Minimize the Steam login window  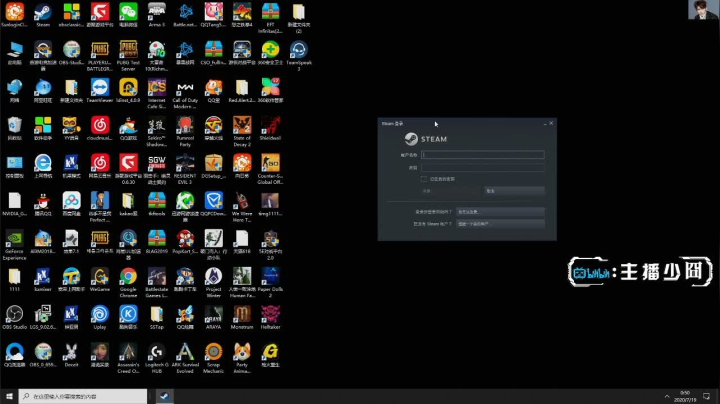pyautogui.click(x=545, y=123)
